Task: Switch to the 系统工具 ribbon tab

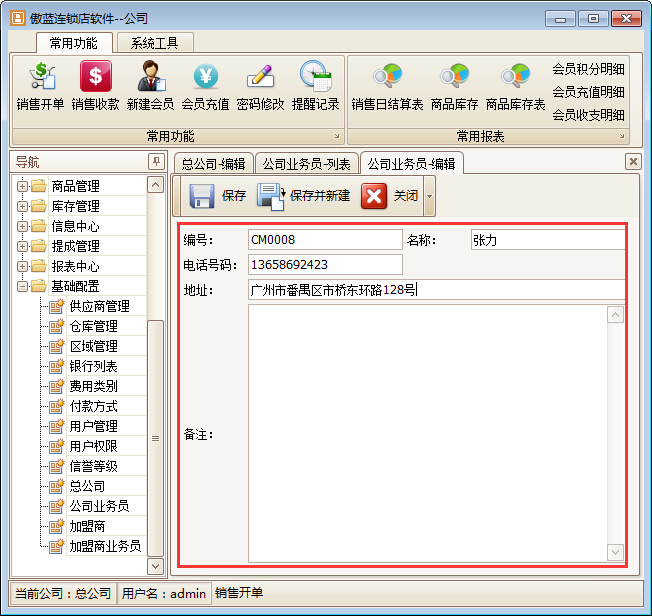Action: 155,43
